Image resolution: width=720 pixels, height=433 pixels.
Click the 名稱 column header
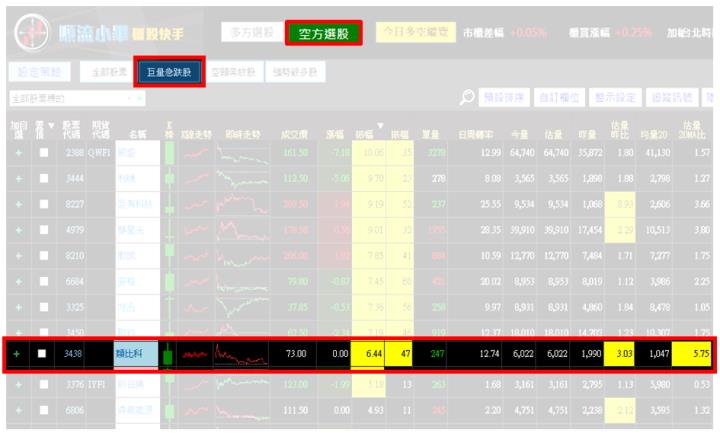(137, 135)
